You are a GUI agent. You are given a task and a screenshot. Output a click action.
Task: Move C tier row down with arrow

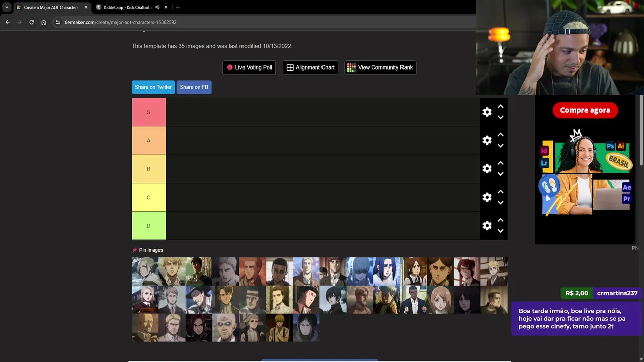500,203
